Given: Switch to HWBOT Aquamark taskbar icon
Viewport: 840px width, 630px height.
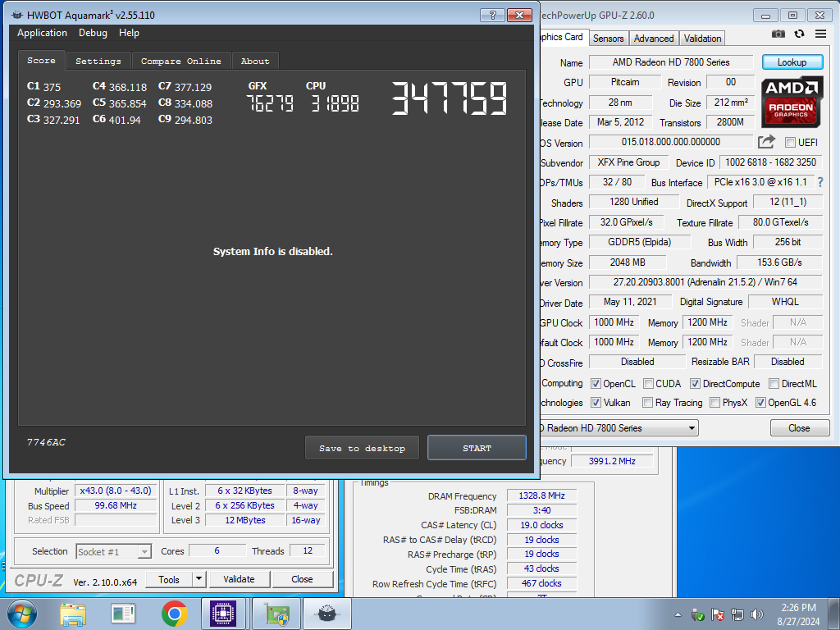Looking at the screenshot, I should [326, 614].
